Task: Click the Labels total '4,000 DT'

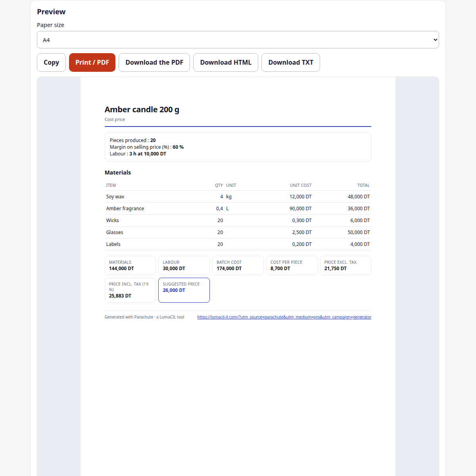Action: [360, 244]
